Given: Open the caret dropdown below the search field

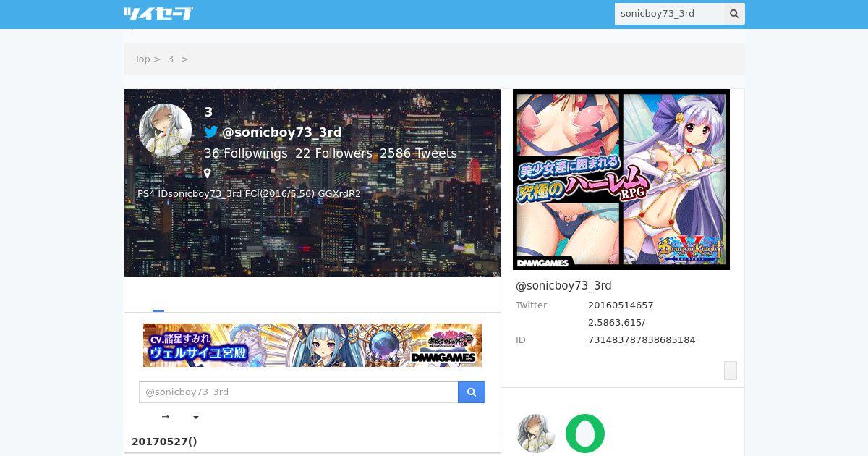Looking at the screenshot, I should [x=196, y=418].
